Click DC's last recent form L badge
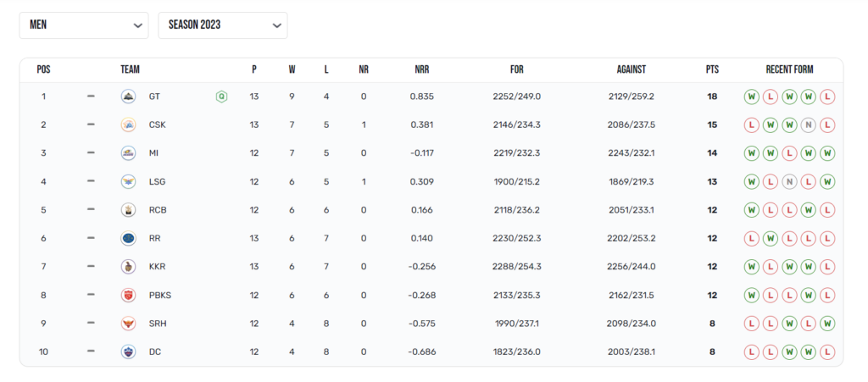 pos(827,352)
